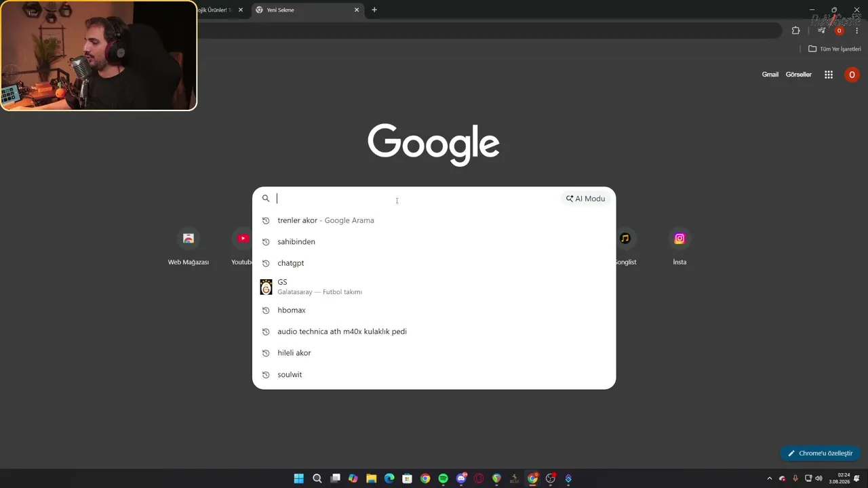Open Chrome's three-dot menu

[x=856, y=30]
